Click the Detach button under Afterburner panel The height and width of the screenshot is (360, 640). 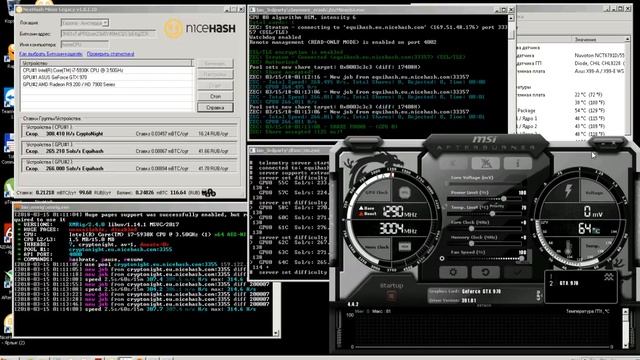click(x=484, y=305)
